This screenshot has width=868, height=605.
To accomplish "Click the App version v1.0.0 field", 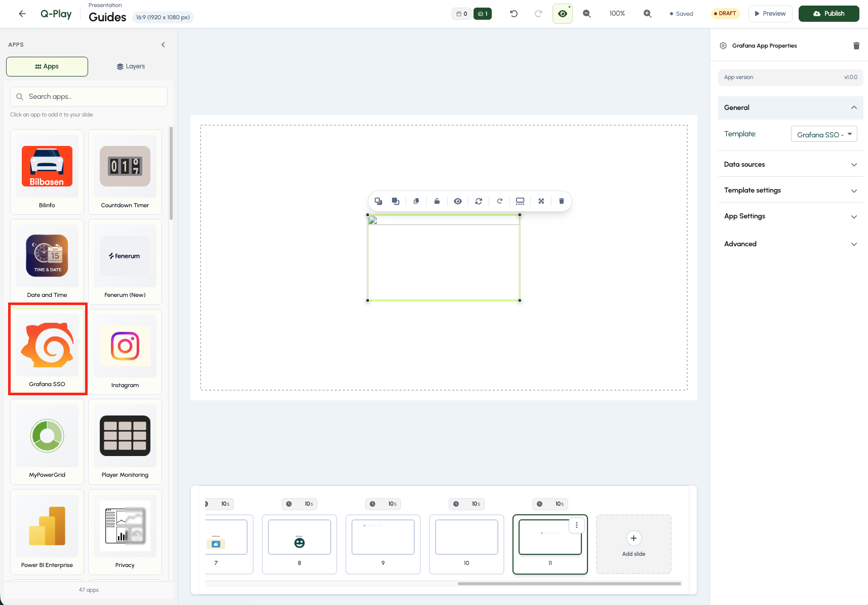I will pos(791,78).
